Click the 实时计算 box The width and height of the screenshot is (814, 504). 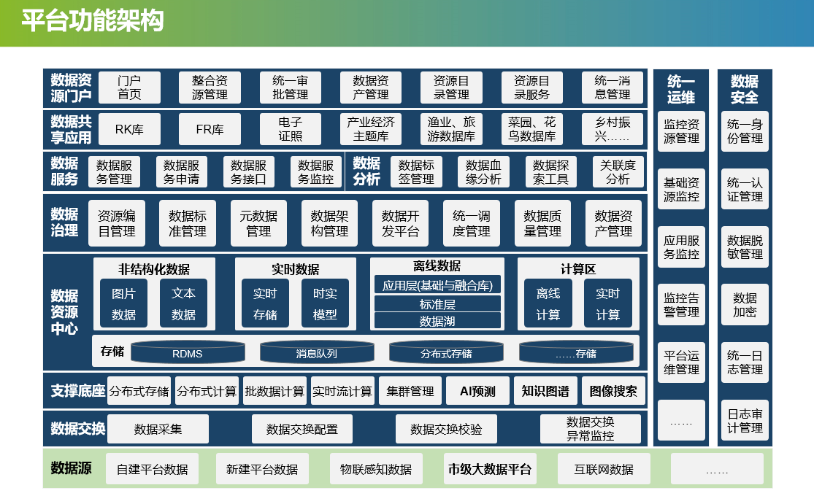tap(608, 303)
